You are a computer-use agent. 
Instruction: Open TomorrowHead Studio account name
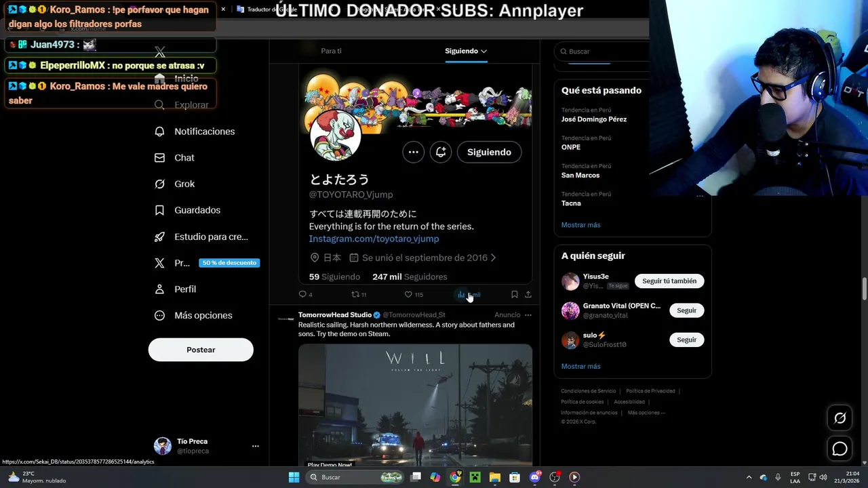[x=335, y=314]
